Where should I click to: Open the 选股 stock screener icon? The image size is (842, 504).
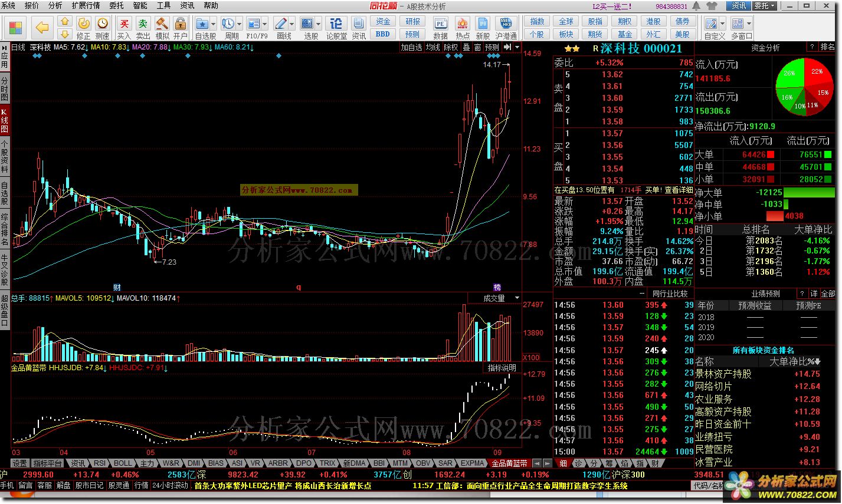(307, 24)
